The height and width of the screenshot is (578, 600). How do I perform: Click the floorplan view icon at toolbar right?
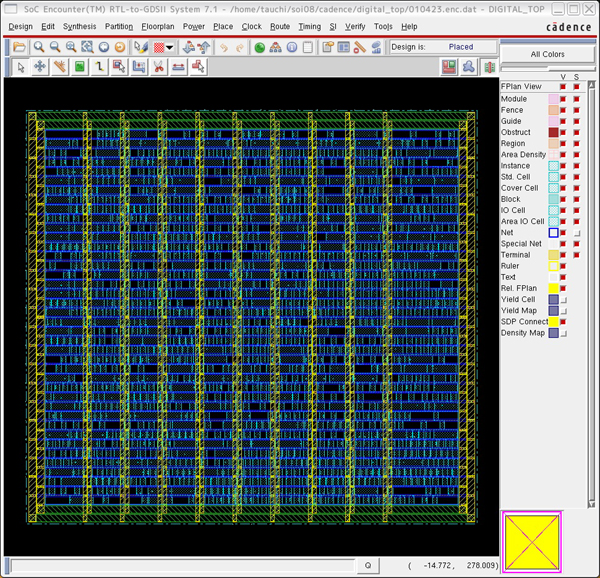pos(450,67)
